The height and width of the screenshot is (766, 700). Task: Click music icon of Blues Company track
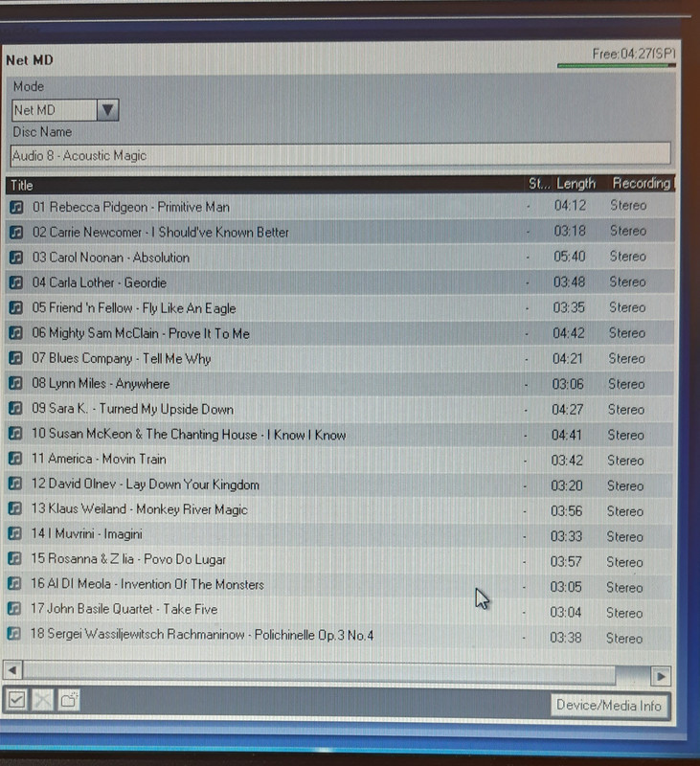[x=15, y=358]
